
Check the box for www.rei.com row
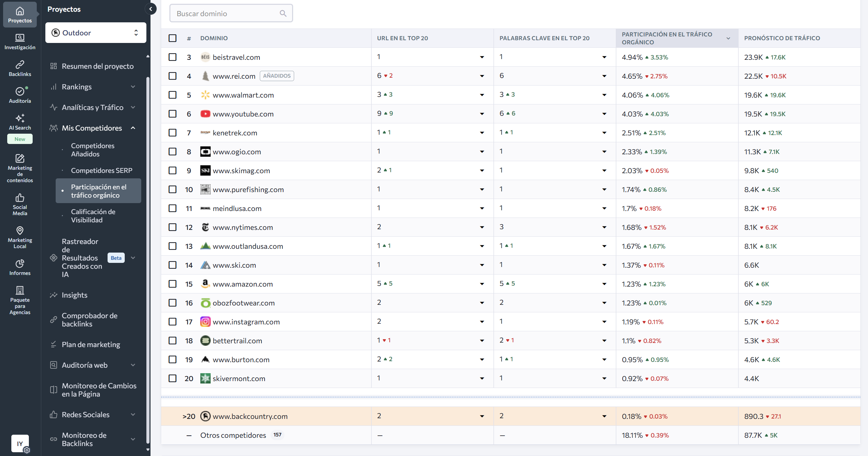[173, 76]
